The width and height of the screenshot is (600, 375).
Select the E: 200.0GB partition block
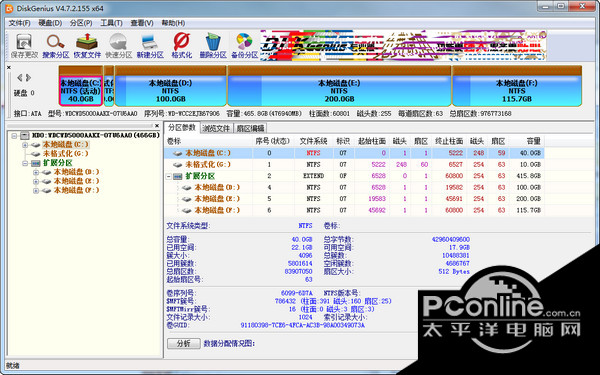[x=339, y=86]
